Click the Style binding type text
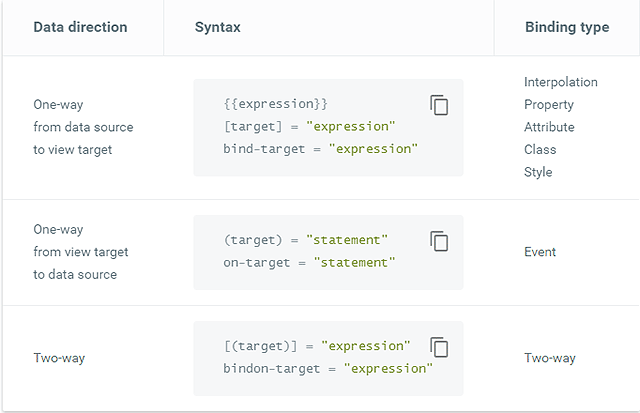This screenshot has width=640, height=413. (x=538, y=172)
